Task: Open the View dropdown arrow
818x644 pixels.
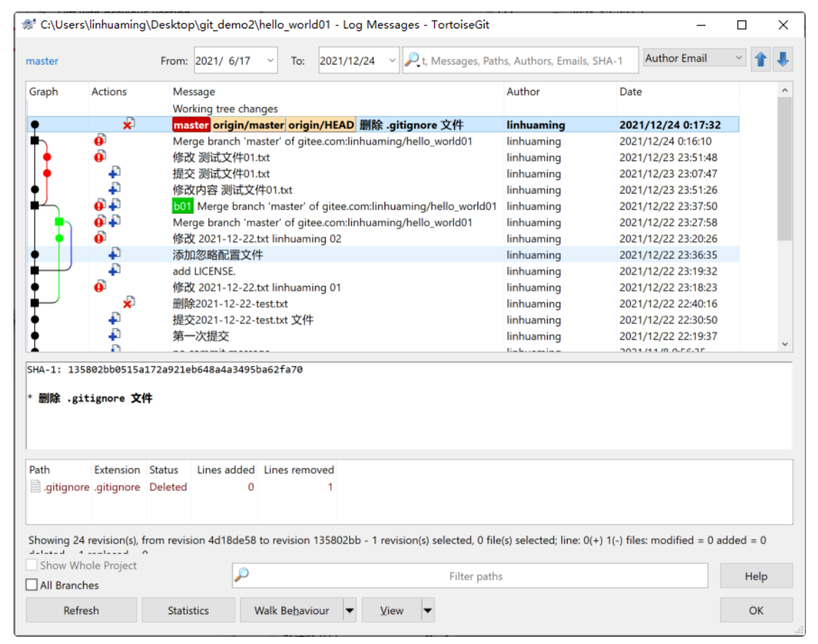Action: pos(428,609)
